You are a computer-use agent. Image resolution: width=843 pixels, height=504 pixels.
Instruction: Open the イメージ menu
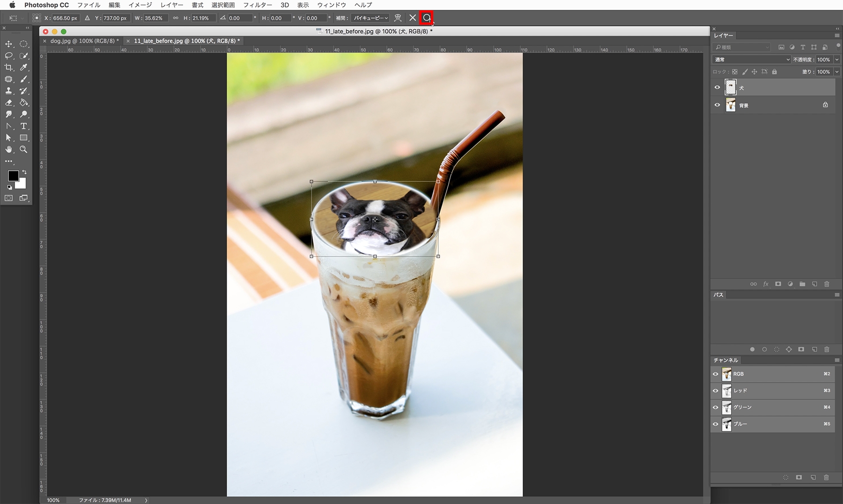pos(140,5)
